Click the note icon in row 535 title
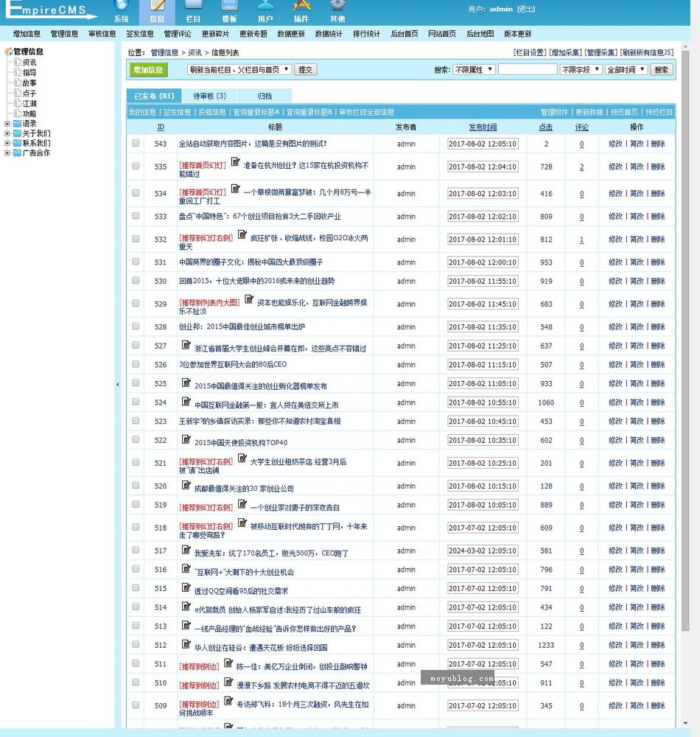The height and width of the screenshot is (737, 700). pyautogui.click(x=235, y=163)
